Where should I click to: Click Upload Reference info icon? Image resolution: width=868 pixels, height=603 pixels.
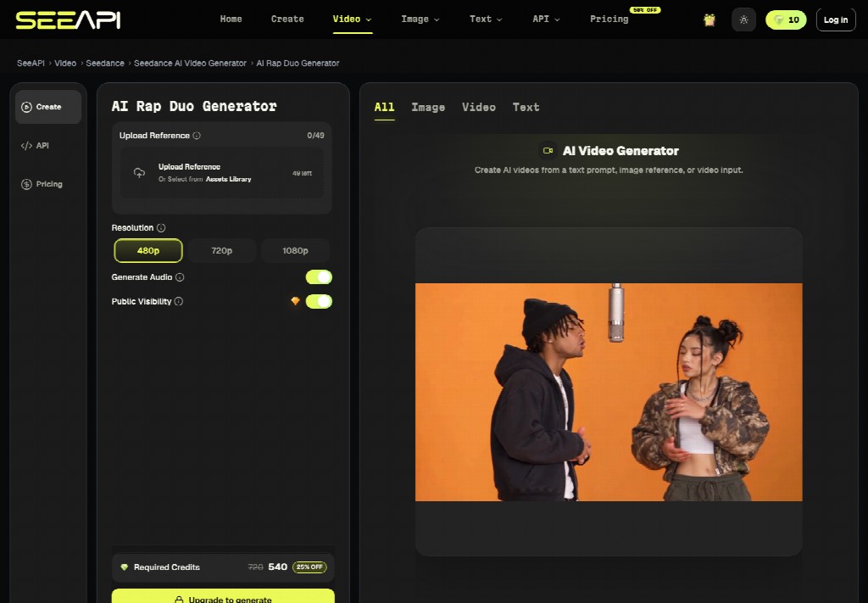[197, 136]
